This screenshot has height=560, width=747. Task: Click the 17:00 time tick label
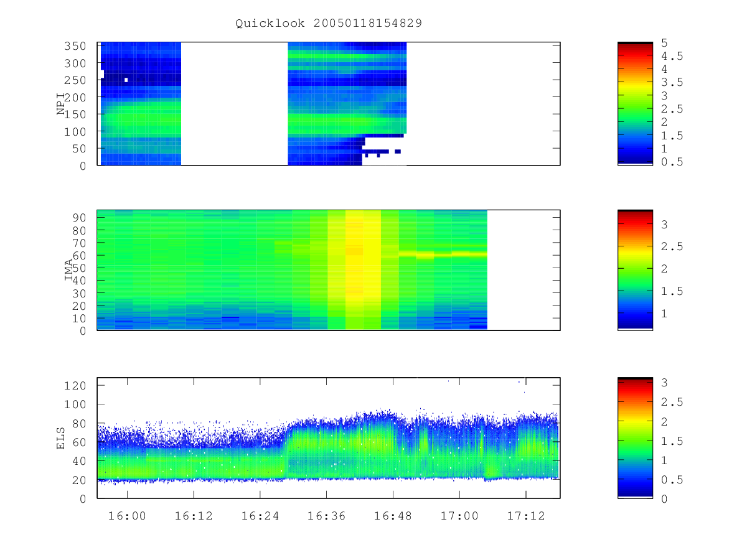coord(459,516)
